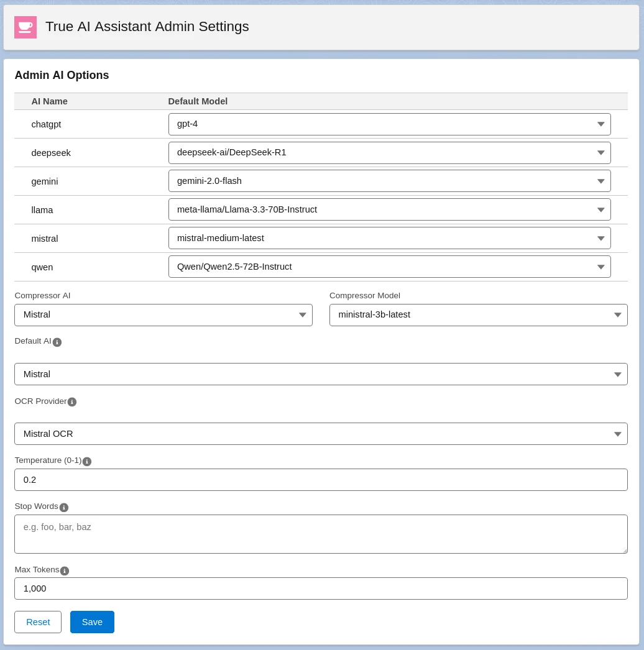Expand the Compressor Model dropdown
Viewport: 644px width, 650px height.
(x=479, y=315)
